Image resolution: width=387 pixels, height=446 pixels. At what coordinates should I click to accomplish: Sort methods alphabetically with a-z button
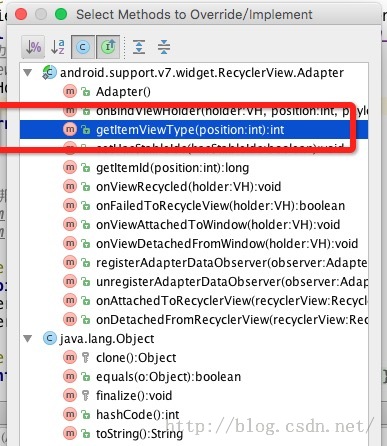(x=58, y=47)
